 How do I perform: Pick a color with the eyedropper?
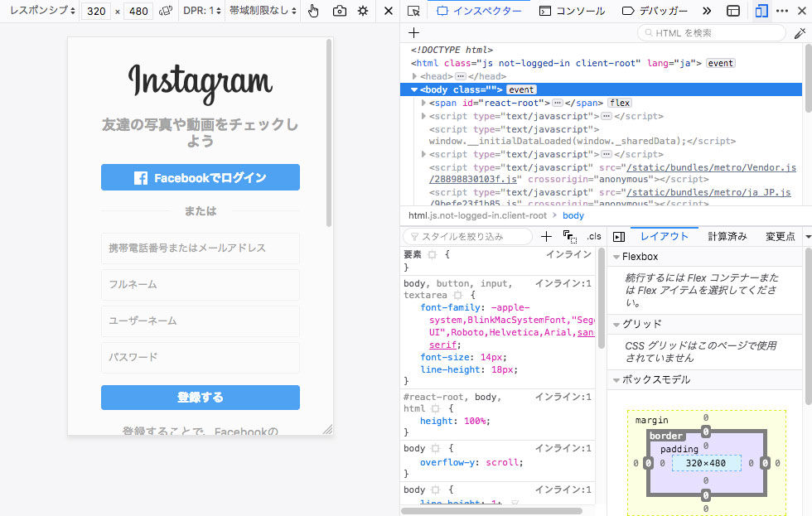(800, 33)
